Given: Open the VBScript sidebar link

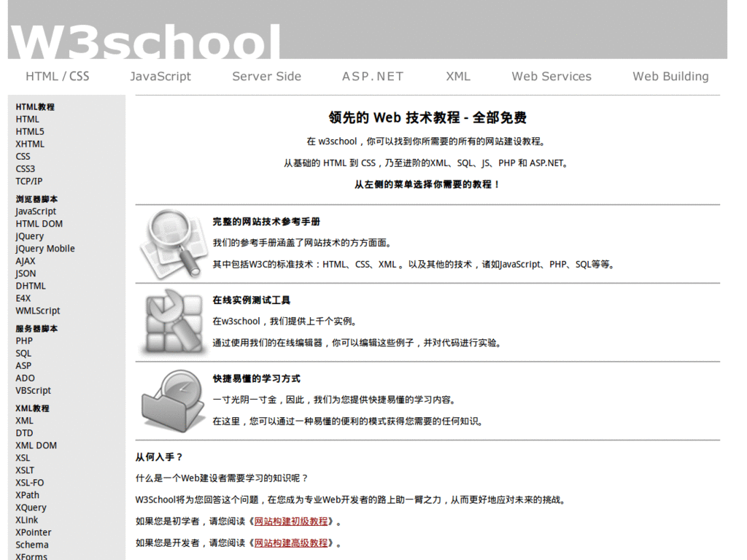Looking at the screenshot, I should tap(33, 391).
